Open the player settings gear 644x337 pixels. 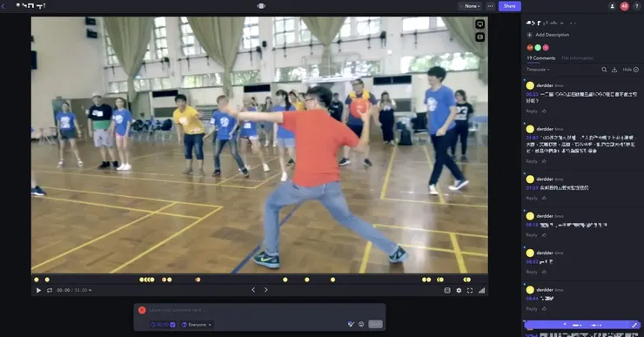459,290
